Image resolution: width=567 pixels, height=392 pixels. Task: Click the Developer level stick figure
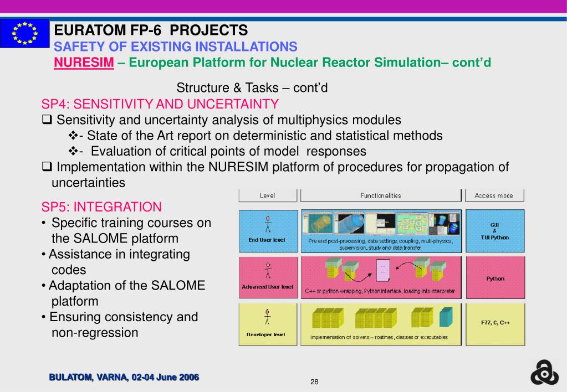[x=267, y=317]
